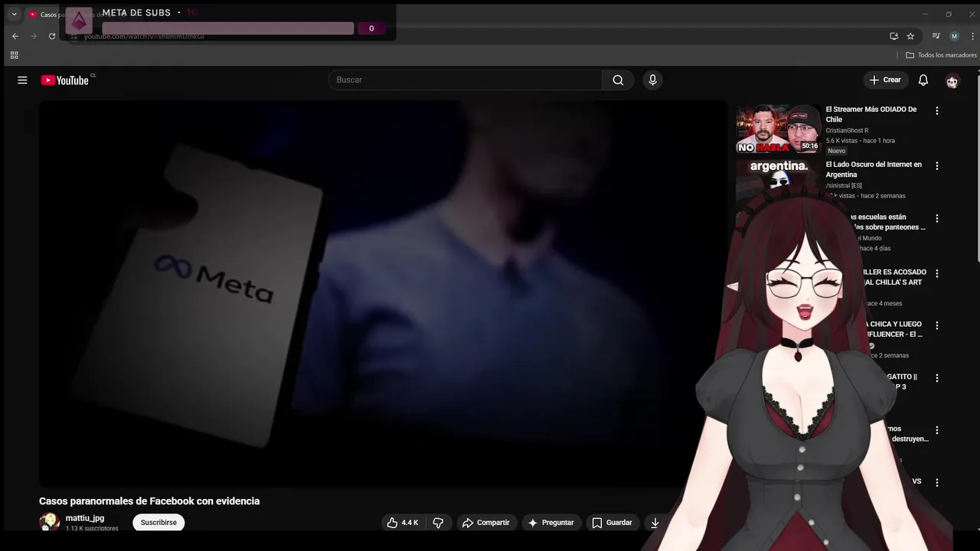
Task: Click the Suscribirse button
Action: 158,523
